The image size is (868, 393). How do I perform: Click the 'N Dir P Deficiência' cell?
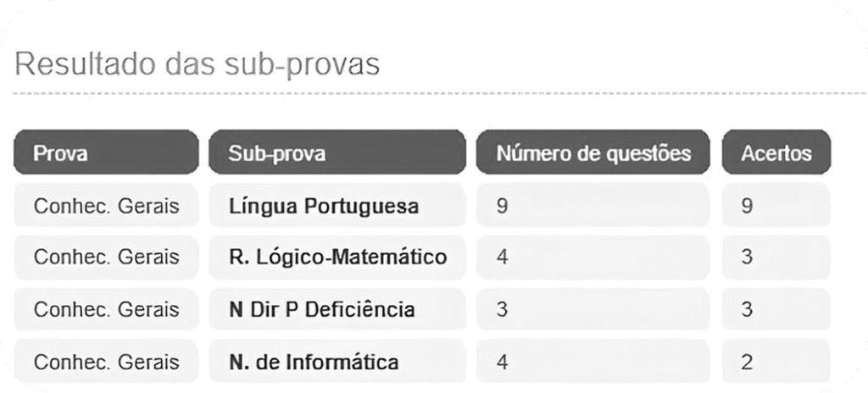tap(337, 309)
